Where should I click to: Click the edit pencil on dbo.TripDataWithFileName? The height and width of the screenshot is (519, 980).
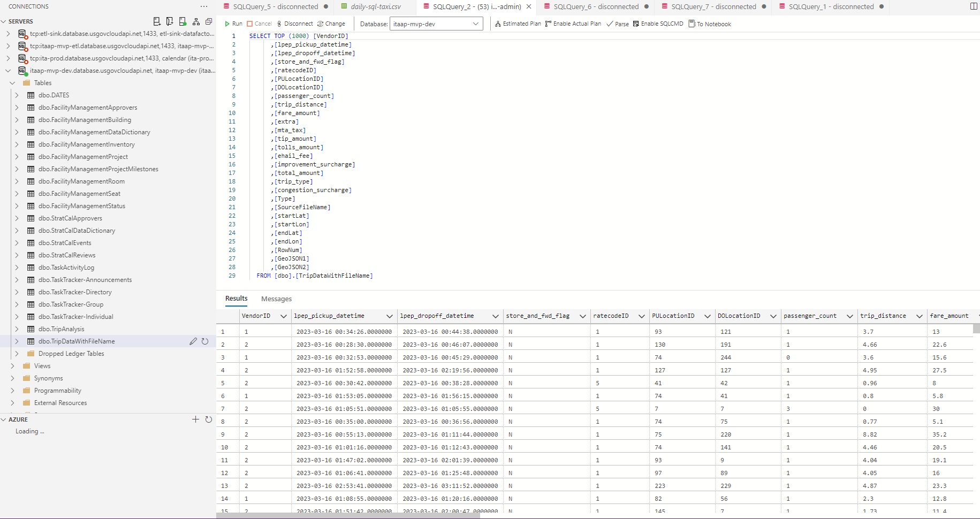[193, 341]
